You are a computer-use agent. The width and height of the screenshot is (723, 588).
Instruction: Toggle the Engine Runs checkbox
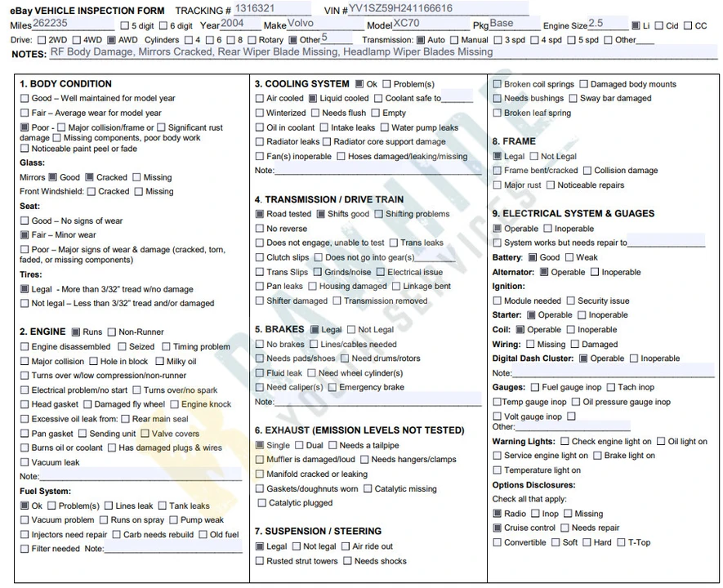tap(76, 332)
